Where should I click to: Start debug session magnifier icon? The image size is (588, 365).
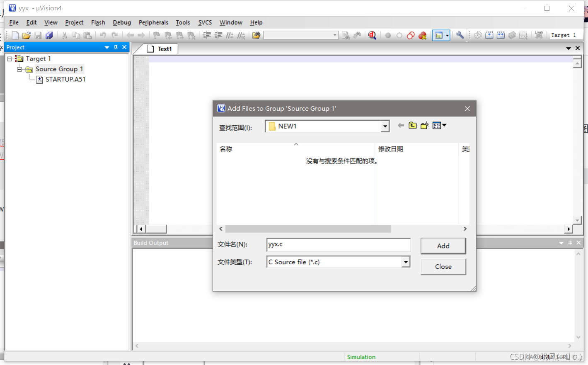[x=372, y=36]
